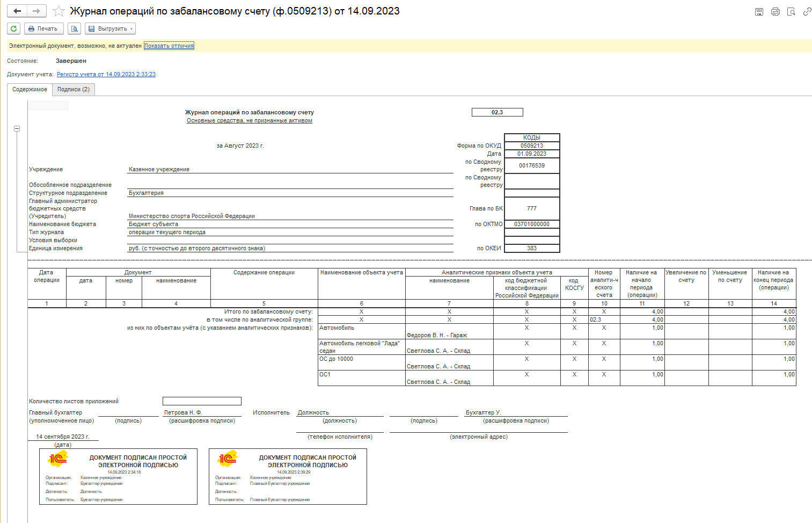The height and width of the screenshot is (523, 812).
Task: Select cell ОС до 10000
Action: [x=362, y=362]
